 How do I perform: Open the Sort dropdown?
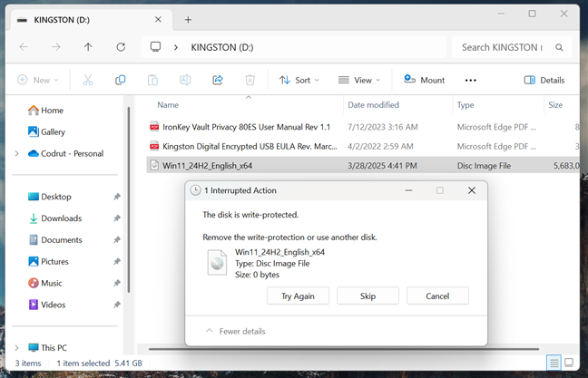pos(299,80)
